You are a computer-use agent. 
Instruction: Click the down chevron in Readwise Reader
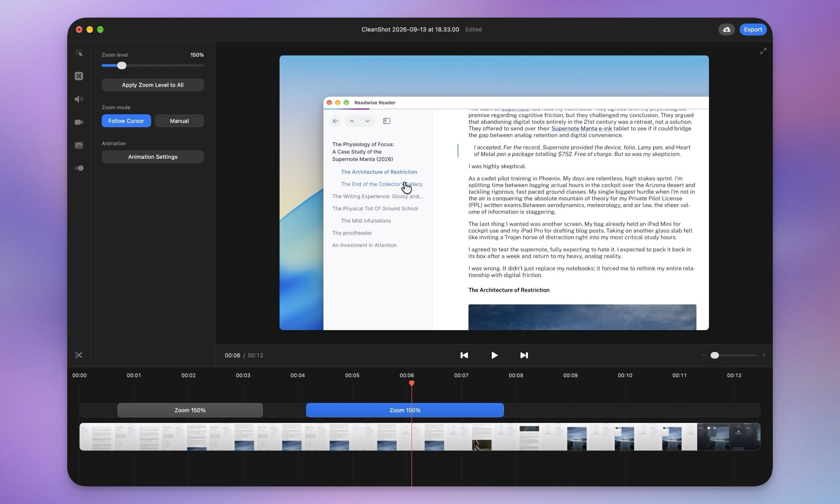(x=367, y=121)
